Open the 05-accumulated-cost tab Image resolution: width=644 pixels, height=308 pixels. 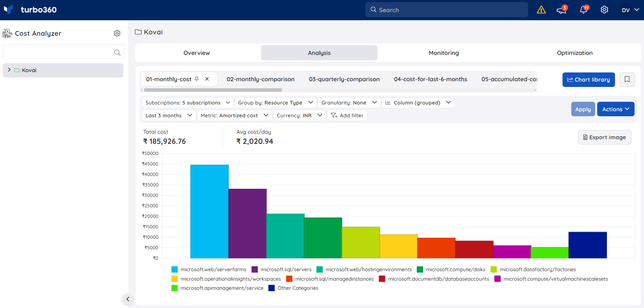pyautogui.click(x=509, y=79)
